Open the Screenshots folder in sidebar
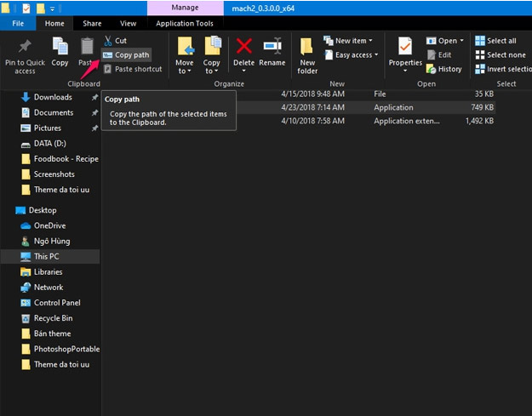532x416 pixels. (54, 174)
